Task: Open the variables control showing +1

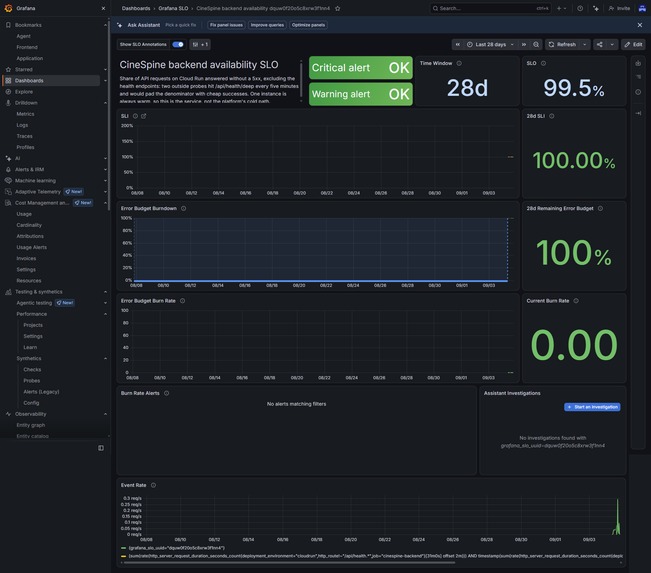Action: click(x=200, y=44)
